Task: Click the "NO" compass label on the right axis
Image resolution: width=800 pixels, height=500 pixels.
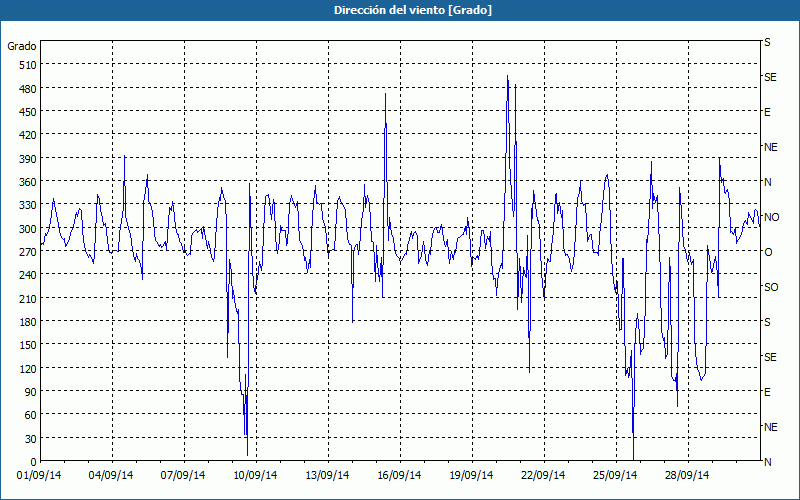Action: tap(771, 217)
